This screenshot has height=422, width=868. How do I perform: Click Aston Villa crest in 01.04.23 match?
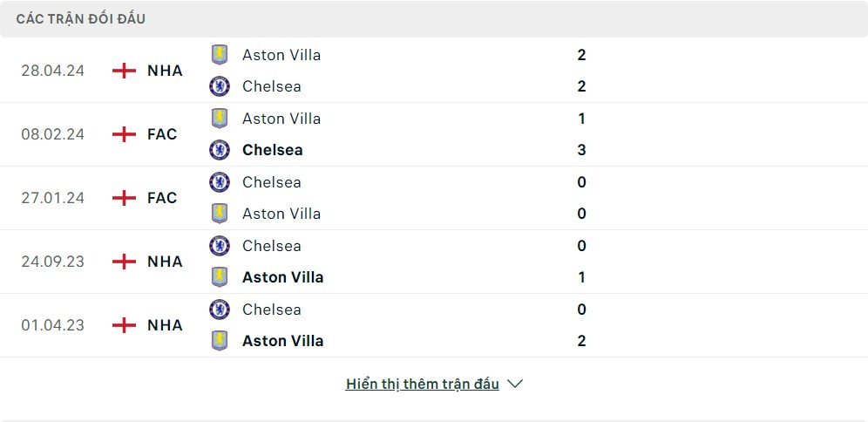tap(220, 340)
